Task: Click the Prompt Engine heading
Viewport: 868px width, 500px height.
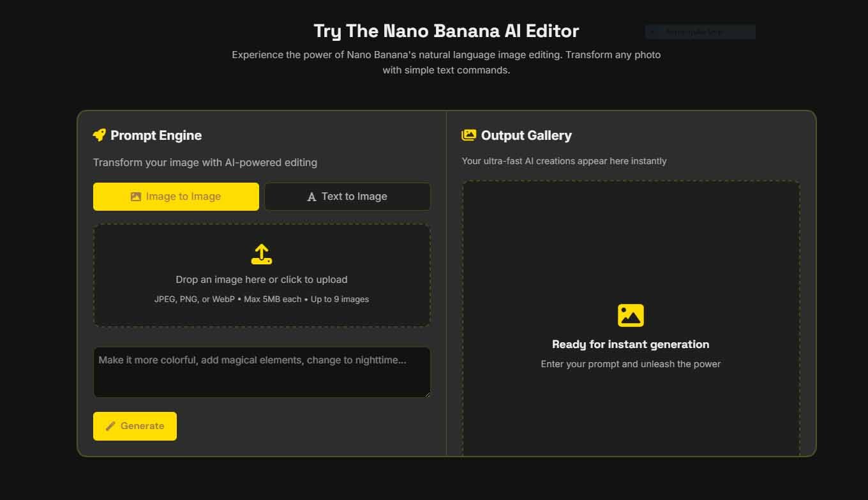Action: (x=156, y=135)
